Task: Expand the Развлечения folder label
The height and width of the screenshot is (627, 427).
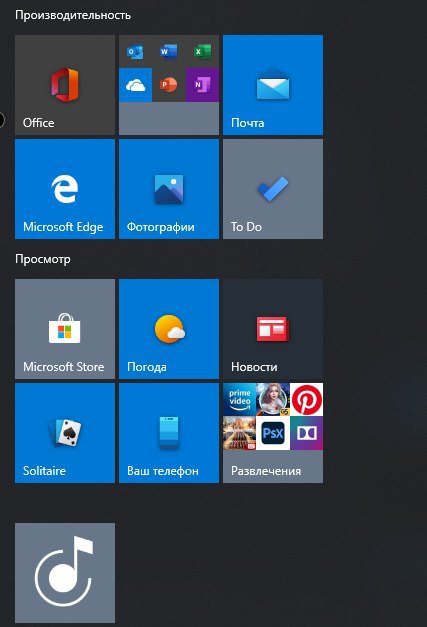Action: tap(266, 471)
